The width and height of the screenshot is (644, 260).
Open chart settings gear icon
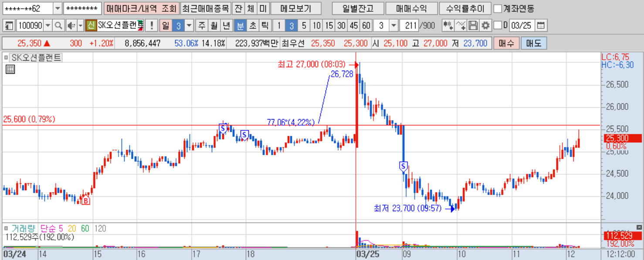485,25
